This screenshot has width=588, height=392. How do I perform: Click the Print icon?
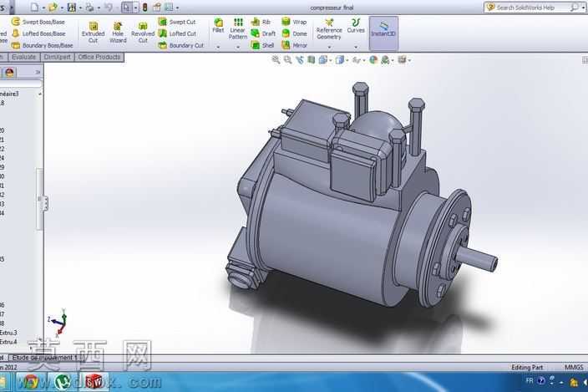(x=89, y=8)
